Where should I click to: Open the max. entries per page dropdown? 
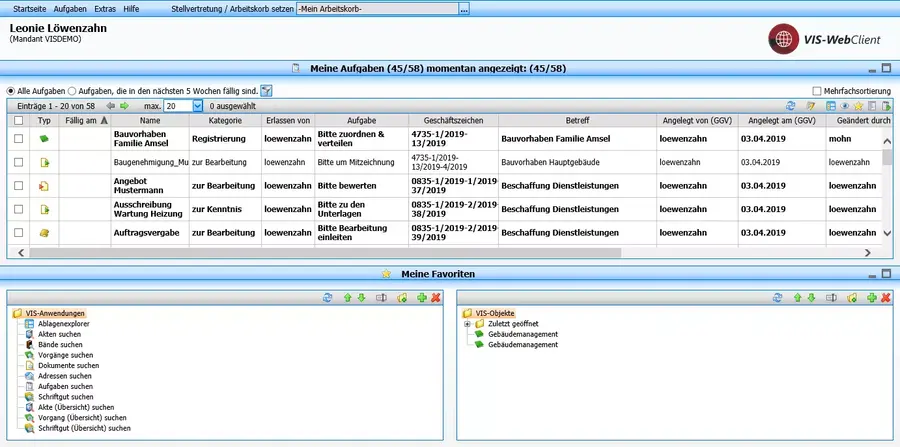[x=197, y=105]
